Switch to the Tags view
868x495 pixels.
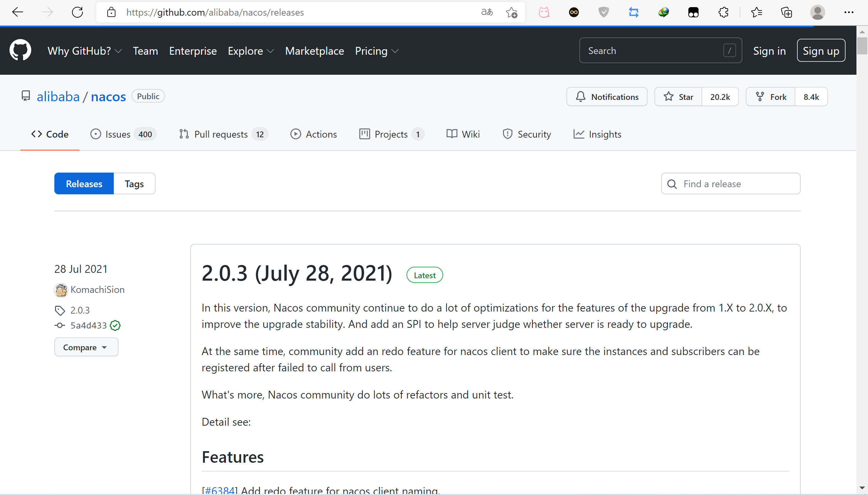[x=134, y=184]
